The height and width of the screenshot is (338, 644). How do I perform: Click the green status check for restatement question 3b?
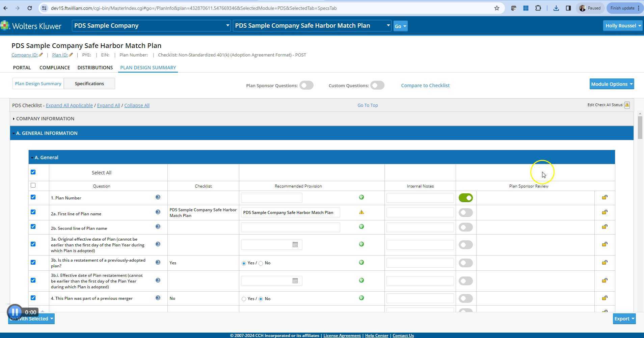tap(361, 263)
